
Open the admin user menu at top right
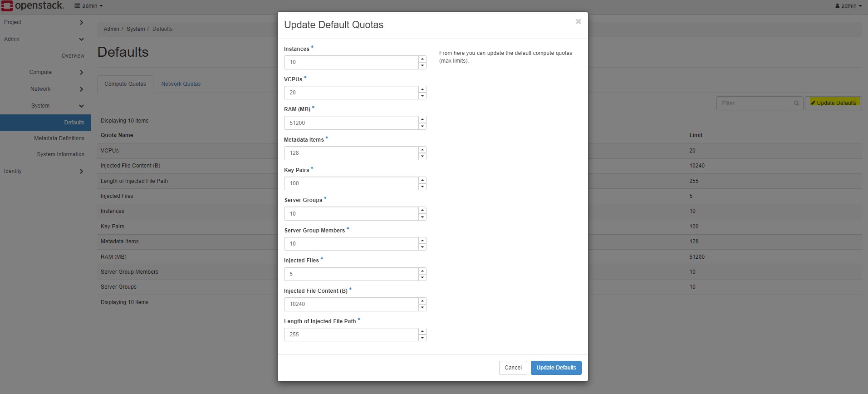[848, 6]
